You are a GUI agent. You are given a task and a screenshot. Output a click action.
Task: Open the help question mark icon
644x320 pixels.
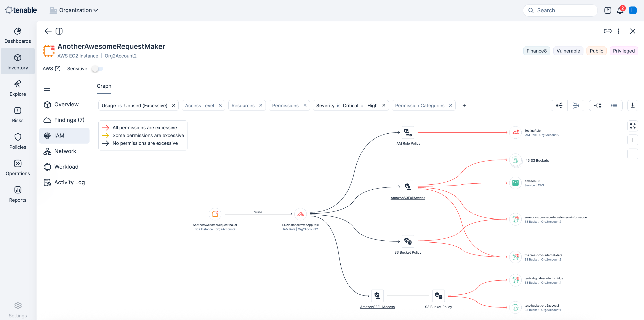(x=608, y=11)
